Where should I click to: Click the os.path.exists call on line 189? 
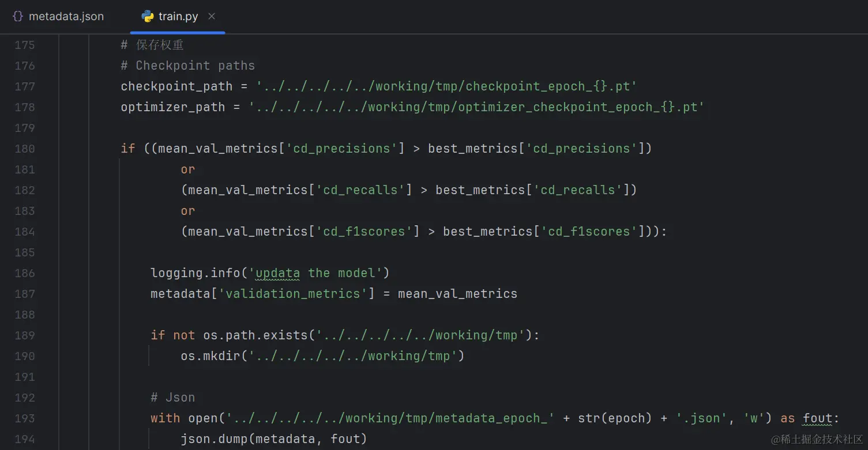pyautogui.click(x=255, y=335)
